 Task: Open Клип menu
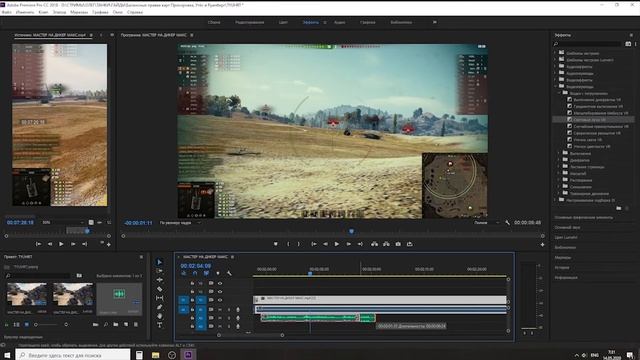tap(43, 12)
